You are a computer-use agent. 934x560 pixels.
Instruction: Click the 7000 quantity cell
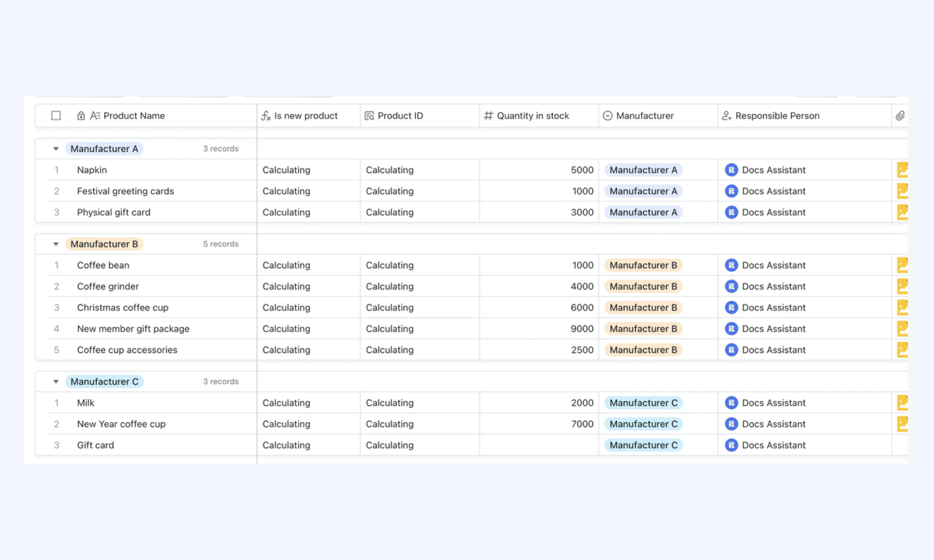(539, 424)
